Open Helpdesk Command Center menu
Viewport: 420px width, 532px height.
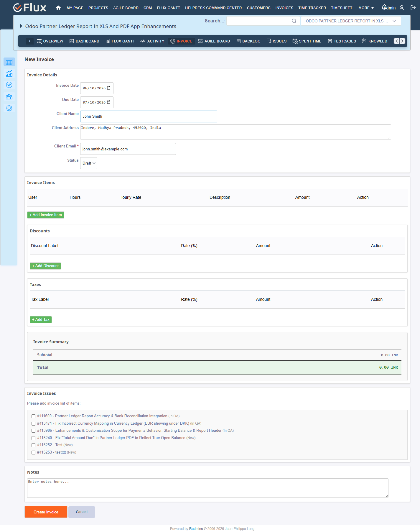[x=213, y=8]
